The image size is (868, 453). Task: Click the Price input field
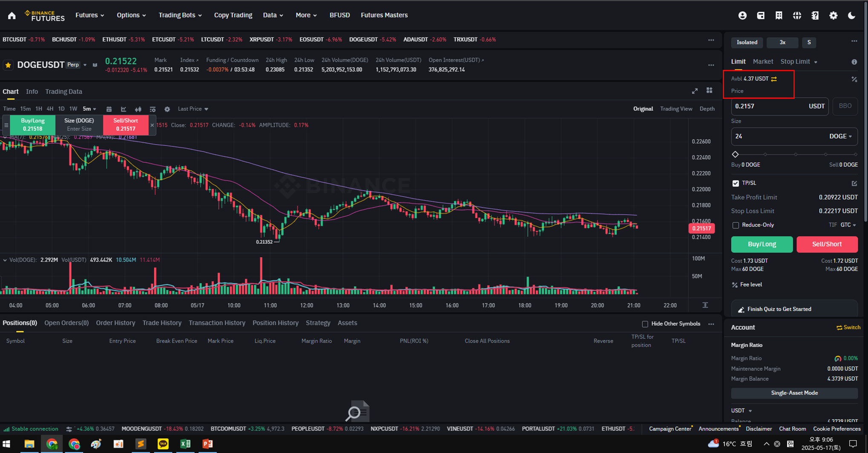coord(780,106)
